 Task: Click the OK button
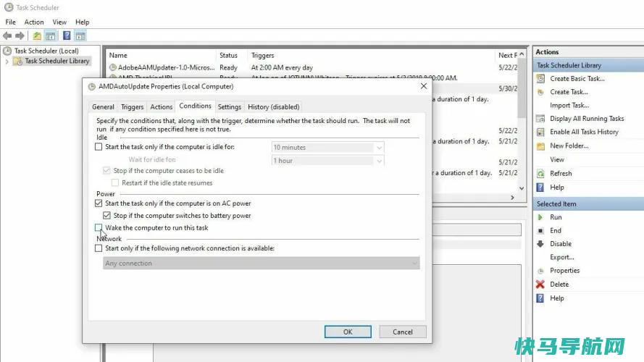click(348, 332)
